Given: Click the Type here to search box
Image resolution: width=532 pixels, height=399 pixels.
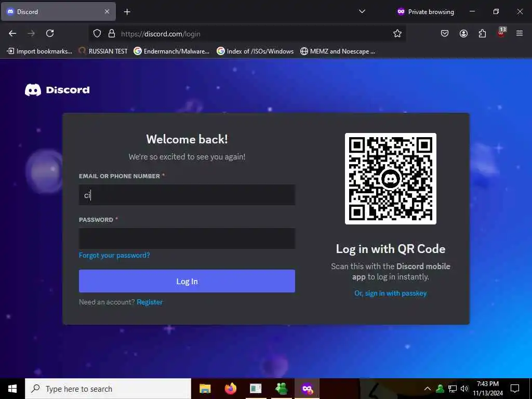Looking at the screenshot, I should [108, 389].
